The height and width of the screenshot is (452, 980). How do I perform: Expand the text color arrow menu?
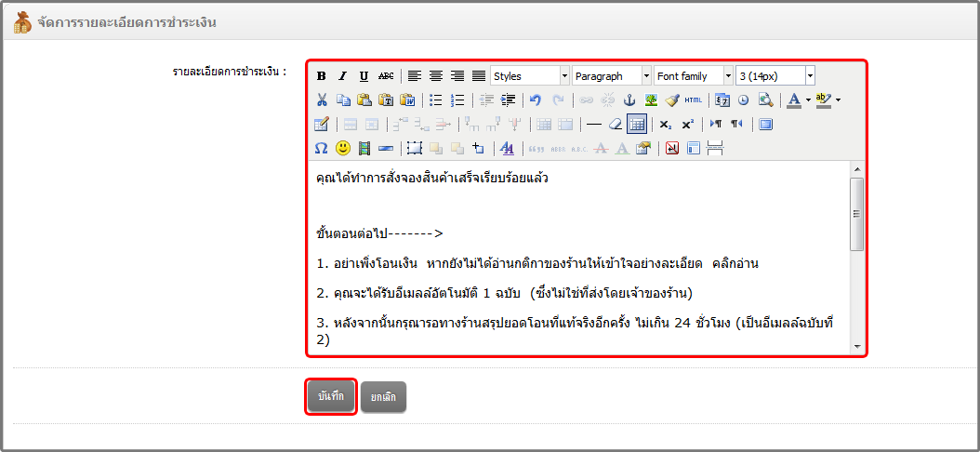[808, 100]
